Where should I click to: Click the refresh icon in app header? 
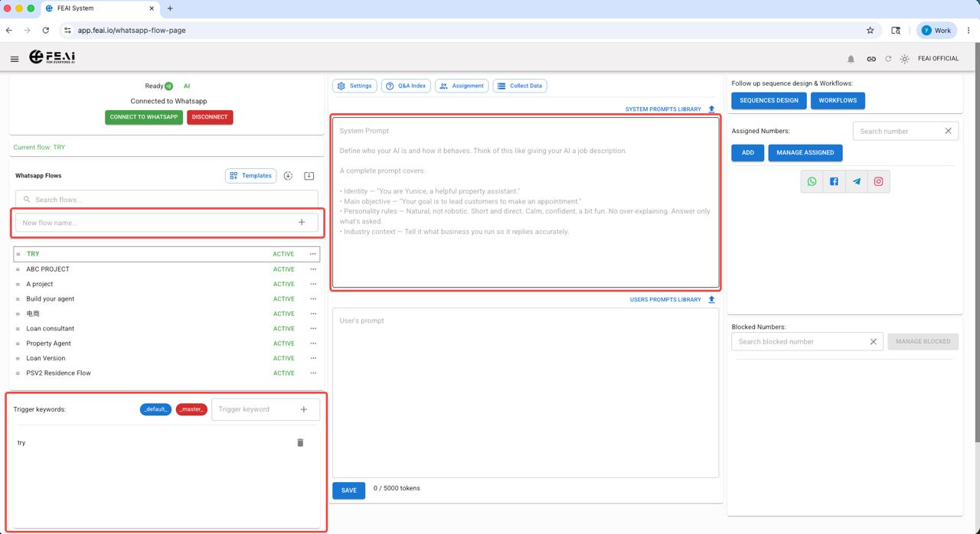coord(888,59)
